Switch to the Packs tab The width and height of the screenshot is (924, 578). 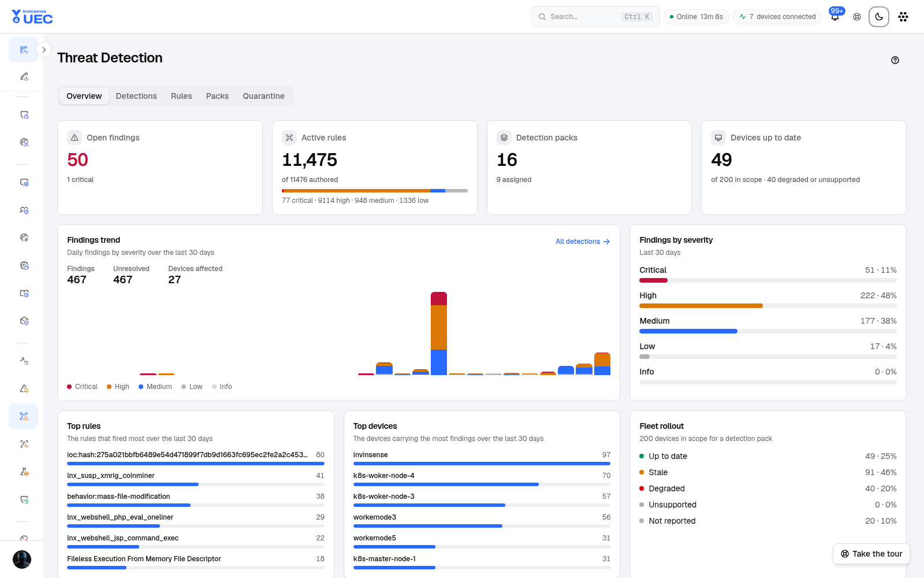coord(217,96)
